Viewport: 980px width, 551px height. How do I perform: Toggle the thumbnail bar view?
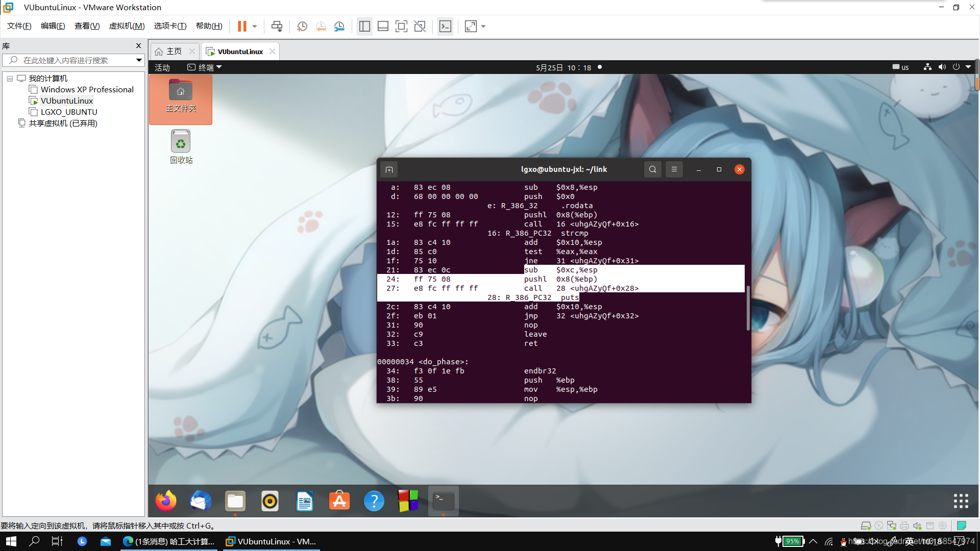click(x=383, y=26)
